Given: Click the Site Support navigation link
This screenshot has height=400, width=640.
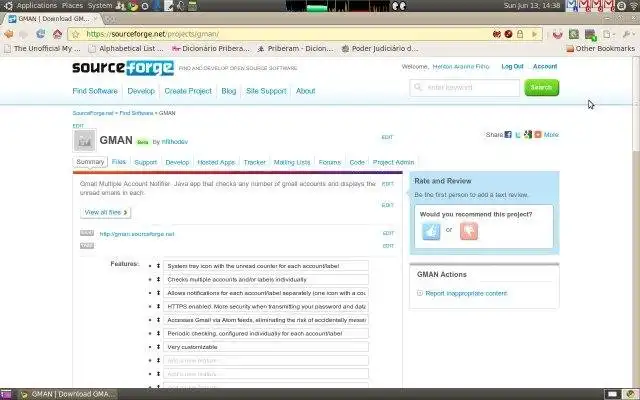Looking at the screenshot, I should (266, 91).
